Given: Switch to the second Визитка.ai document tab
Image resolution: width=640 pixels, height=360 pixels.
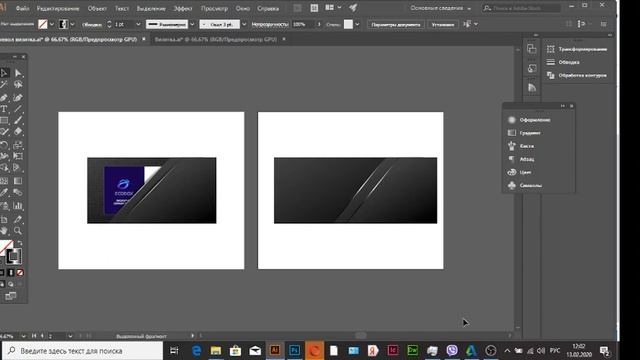Looking at the screenshot, I should (216, 39).
